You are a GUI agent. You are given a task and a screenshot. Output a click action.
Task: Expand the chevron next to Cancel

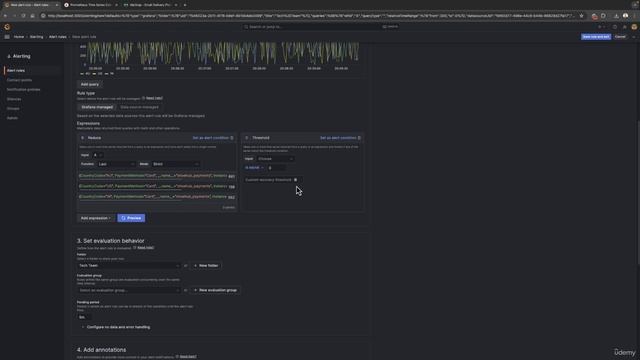coord(633,37)
